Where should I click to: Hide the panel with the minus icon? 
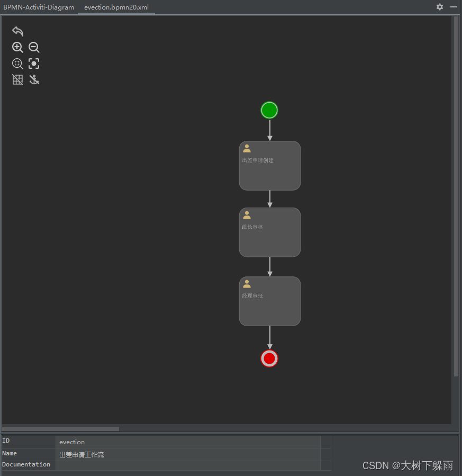pos(454,7)
